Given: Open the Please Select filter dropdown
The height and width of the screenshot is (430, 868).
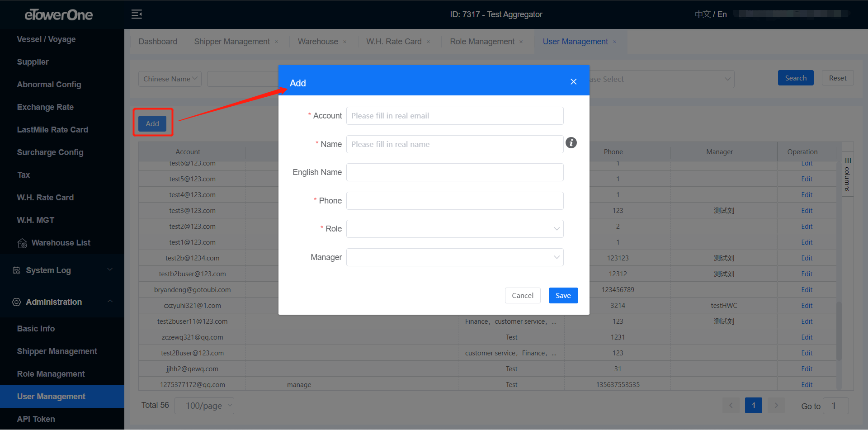Looking at the screenshot, I should (x=661, y=79).
